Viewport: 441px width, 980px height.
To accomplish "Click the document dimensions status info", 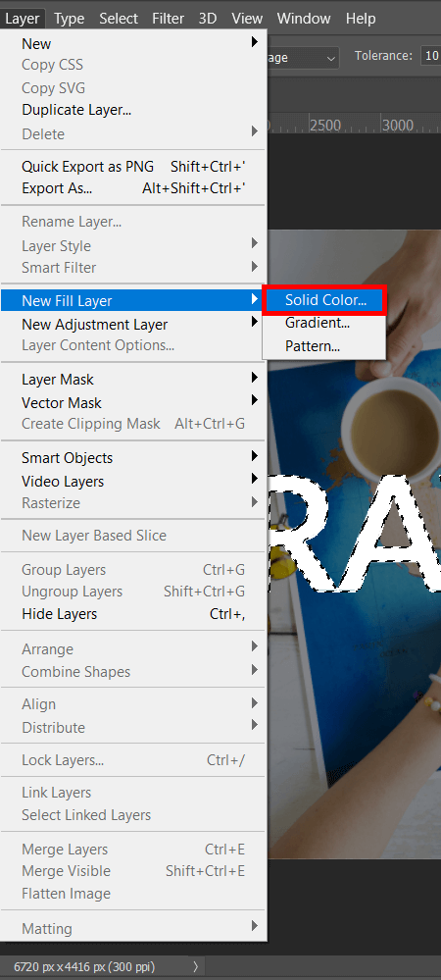I will pyautogui.click(x=84, y=966).
